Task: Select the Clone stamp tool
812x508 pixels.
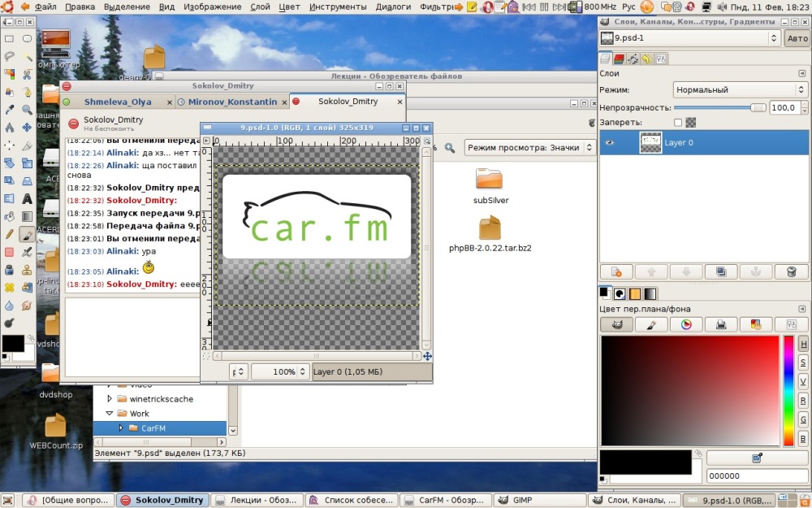Action: coord(27,270)
